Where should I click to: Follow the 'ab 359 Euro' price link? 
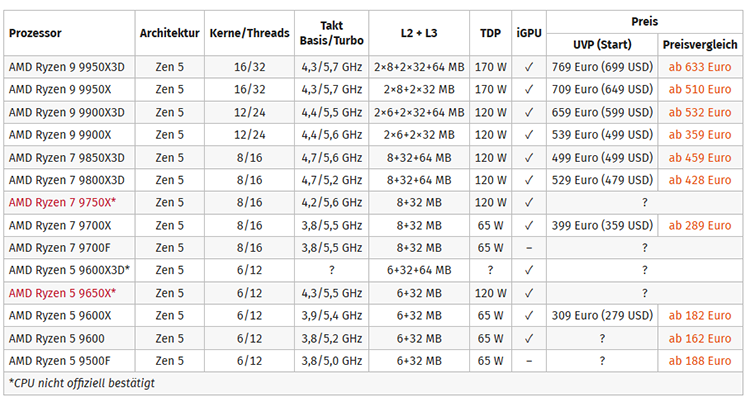700,135
